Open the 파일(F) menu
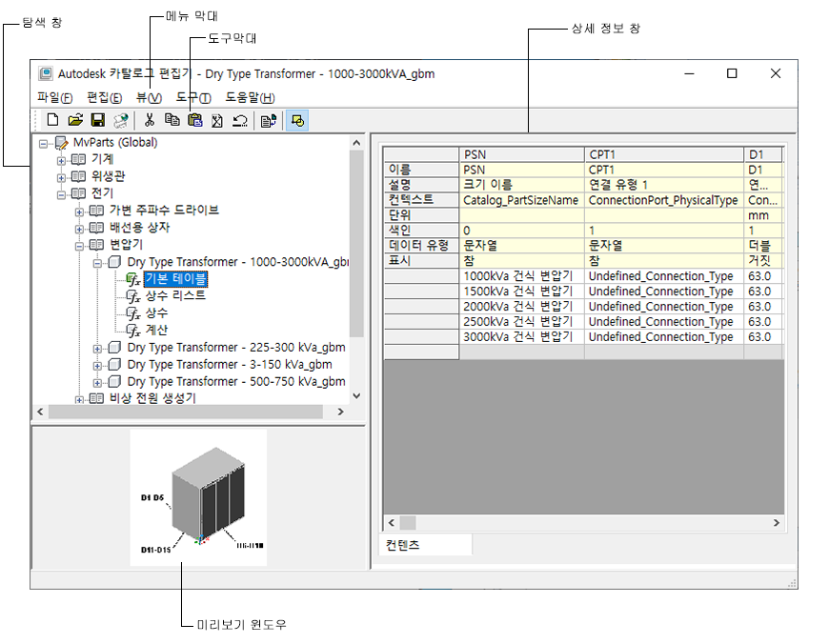The image size is (829, 644). [54, 97]
